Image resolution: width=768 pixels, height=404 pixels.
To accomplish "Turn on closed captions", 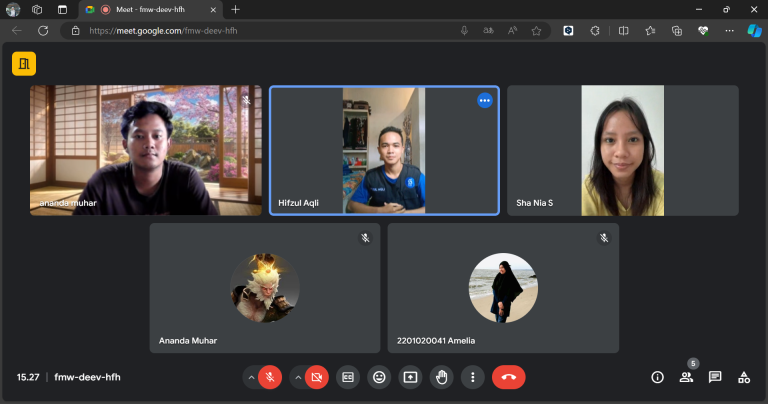I will coord(348,377).
